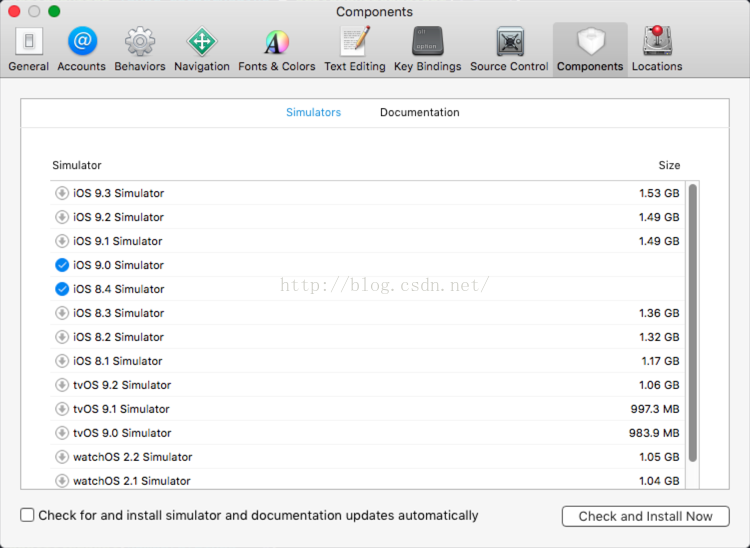Open the Key Bindings preferences pane
This screenshot has height=548, width=750.
point(428,49)
